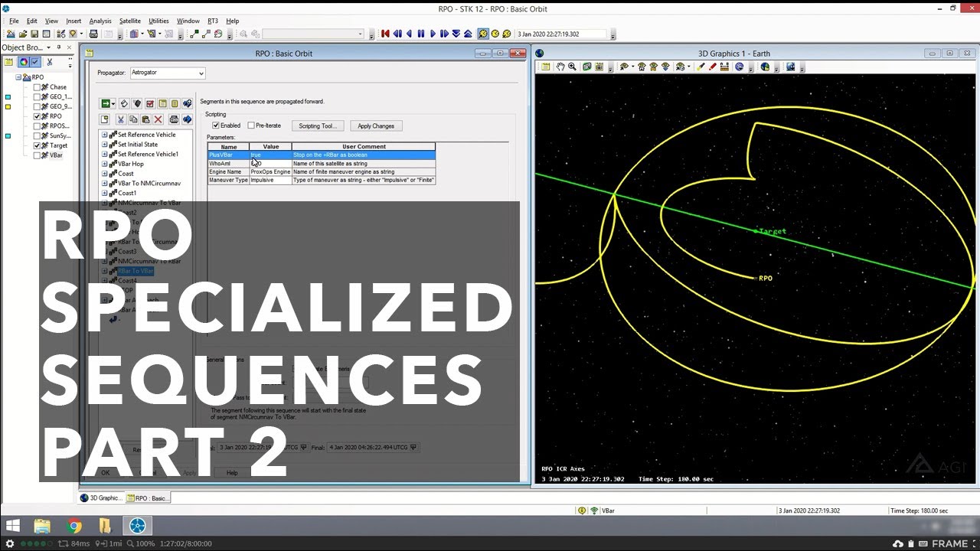Viewport: 980px width, 551px height.
Task: Expand Set Reference Vehicle segment
Action: 104,135
